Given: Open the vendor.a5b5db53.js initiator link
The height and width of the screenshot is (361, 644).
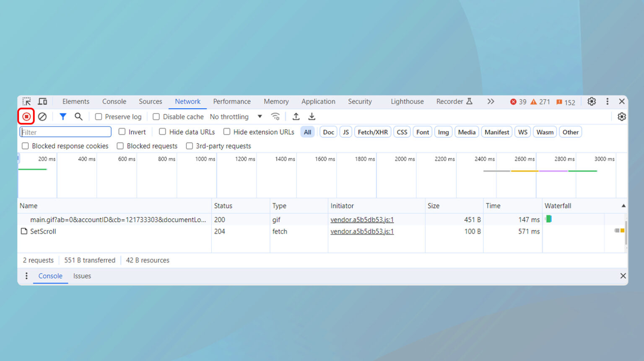Looking at the screenshot, I should click(x=362, y=219).
